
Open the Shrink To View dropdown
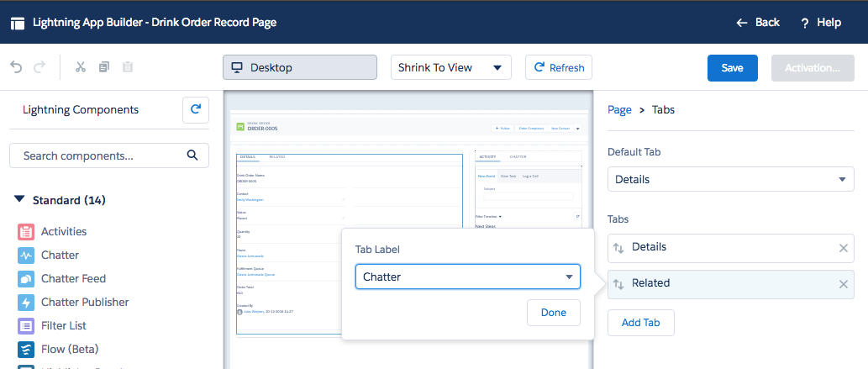(x=451, y=67)
